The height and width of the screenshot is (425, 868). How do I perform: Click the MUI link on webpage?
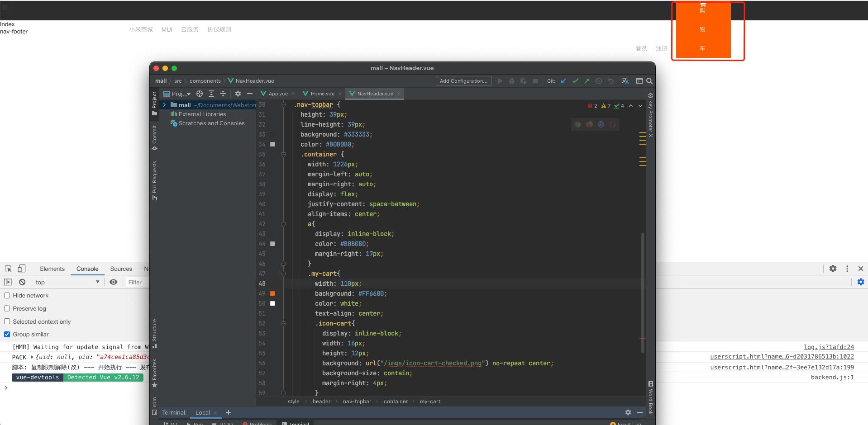[167, 29]
